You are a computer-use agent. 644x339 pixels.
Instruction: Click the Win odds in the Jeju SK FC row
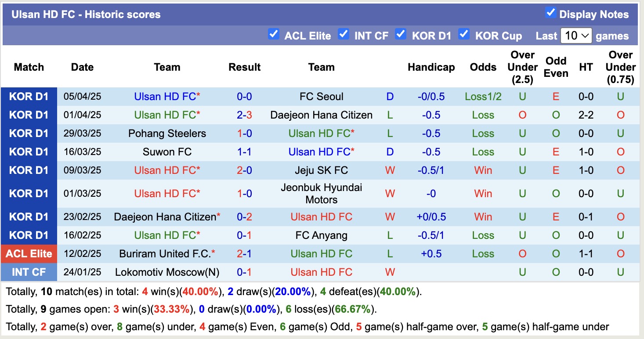click(x=483, y=170)
